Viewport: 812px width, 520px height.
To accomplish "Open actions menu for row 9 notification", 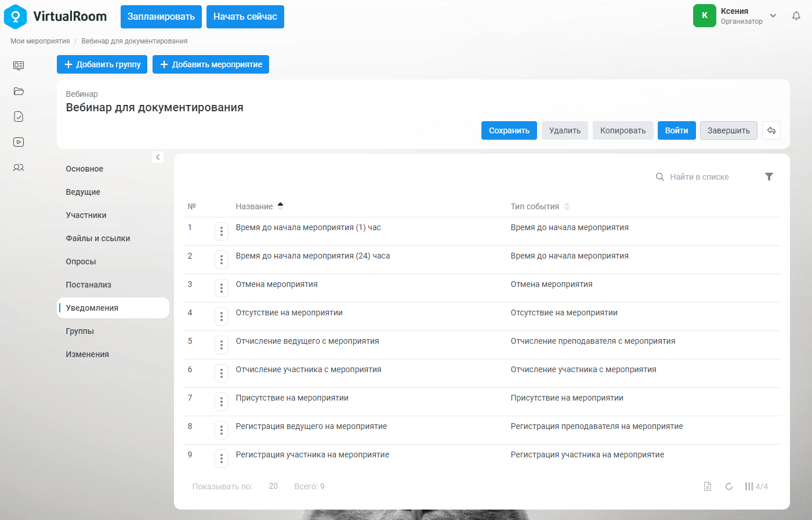I will 222,459.
